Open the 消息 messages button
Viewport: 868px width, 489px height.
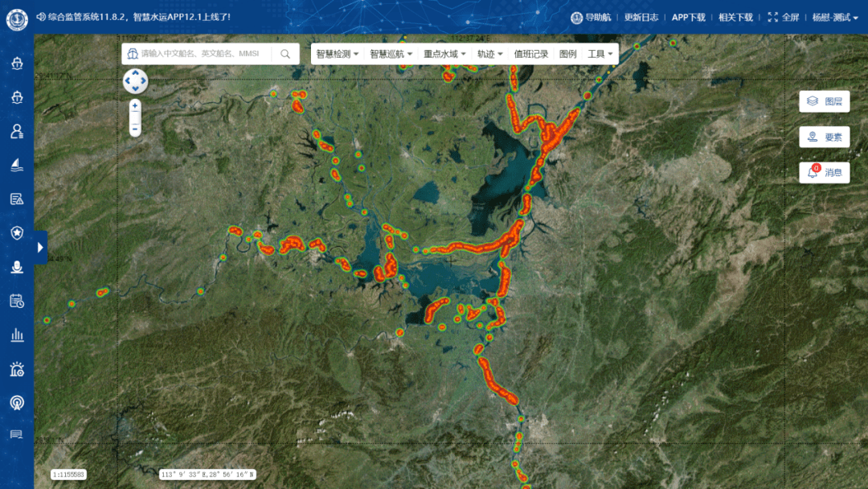click(x=825, y=172)
